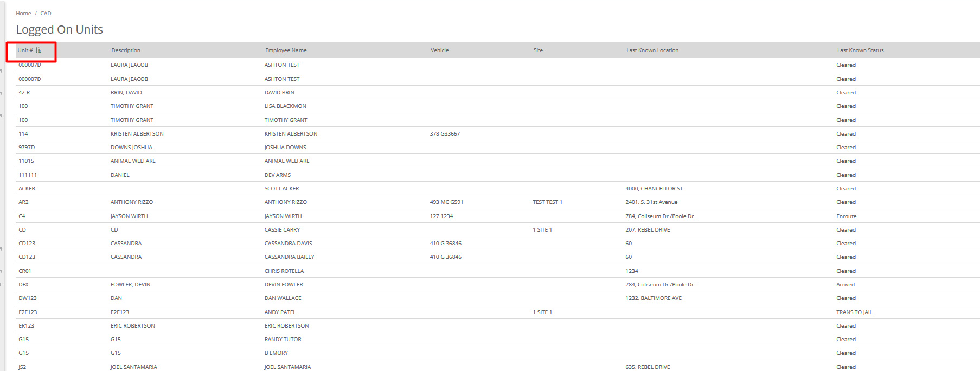Select unit AR2
Viewport: 980px width, 371px height.
tap(23, 202)
